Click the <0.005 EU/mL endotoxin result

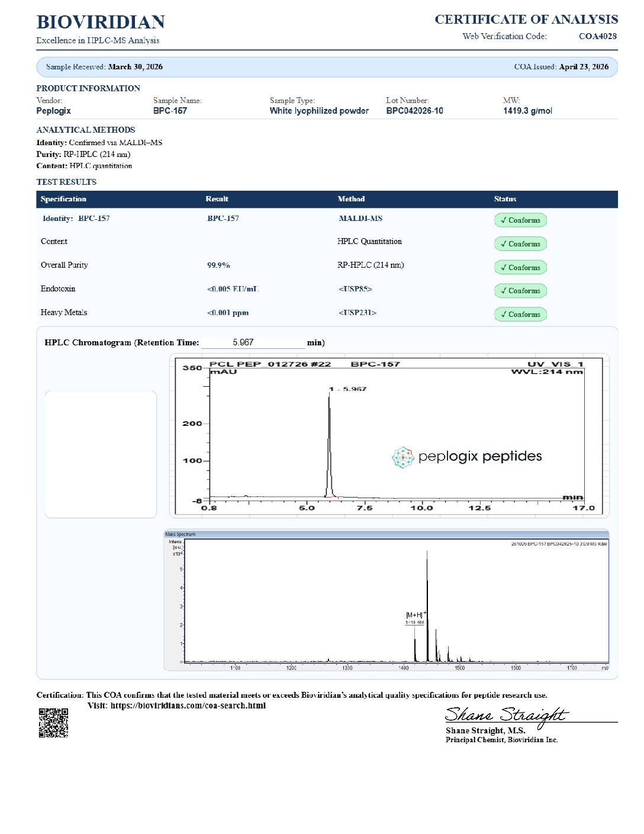tap(233, 289)
